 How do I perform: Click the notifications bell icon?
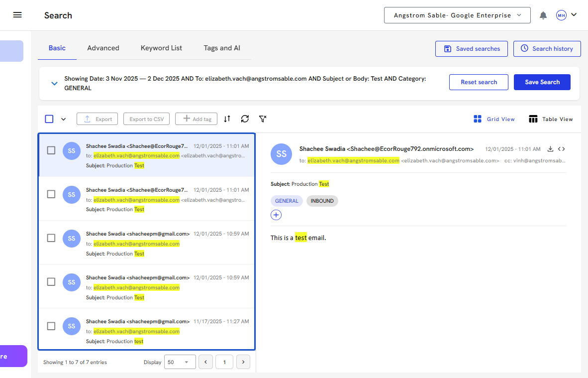[x=543, y=15]
